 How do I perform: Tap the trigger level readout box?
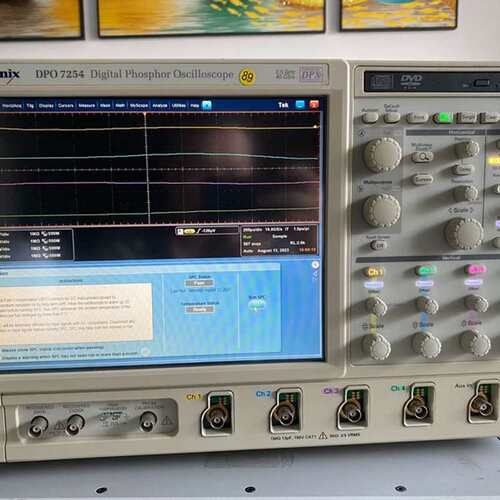point(207,231)
